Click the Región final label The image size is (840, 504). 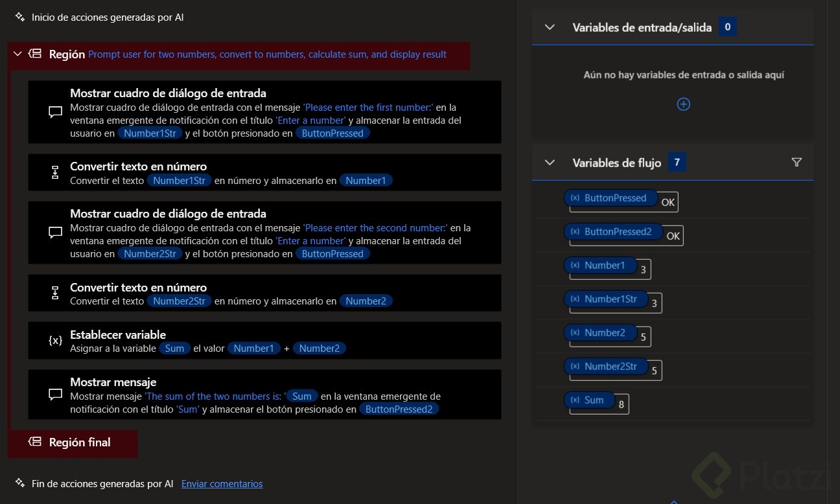pos(80,442)
